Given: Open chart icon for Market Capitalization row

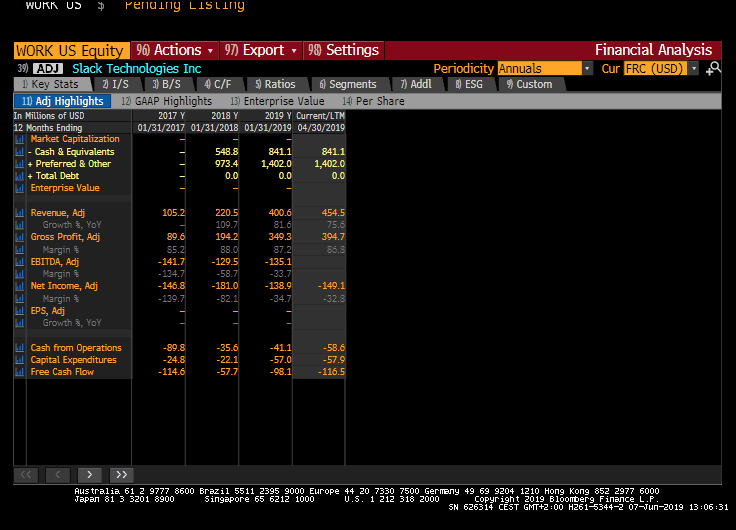Looking at the screenshot, I should click(20, 139).
